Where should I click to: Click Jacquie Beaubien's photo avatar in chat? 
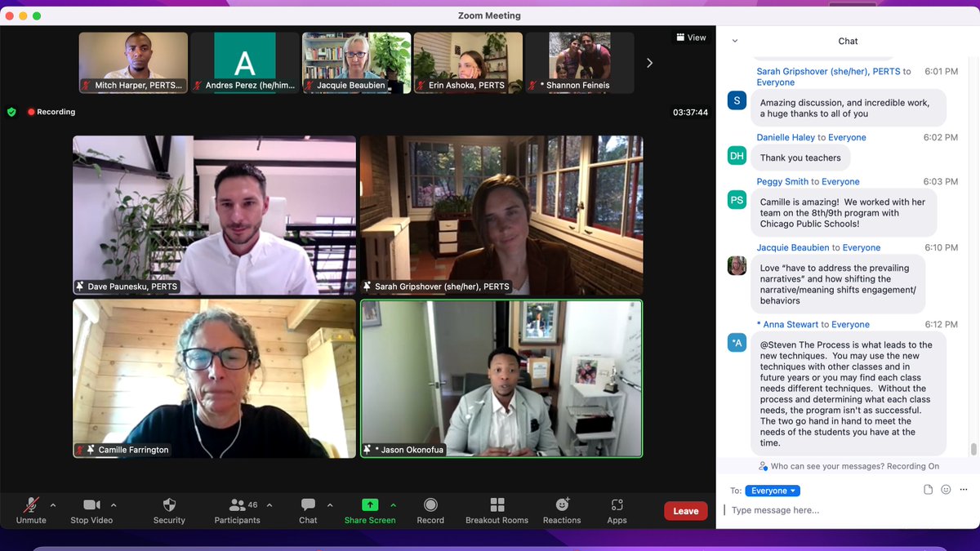point(737,265)
